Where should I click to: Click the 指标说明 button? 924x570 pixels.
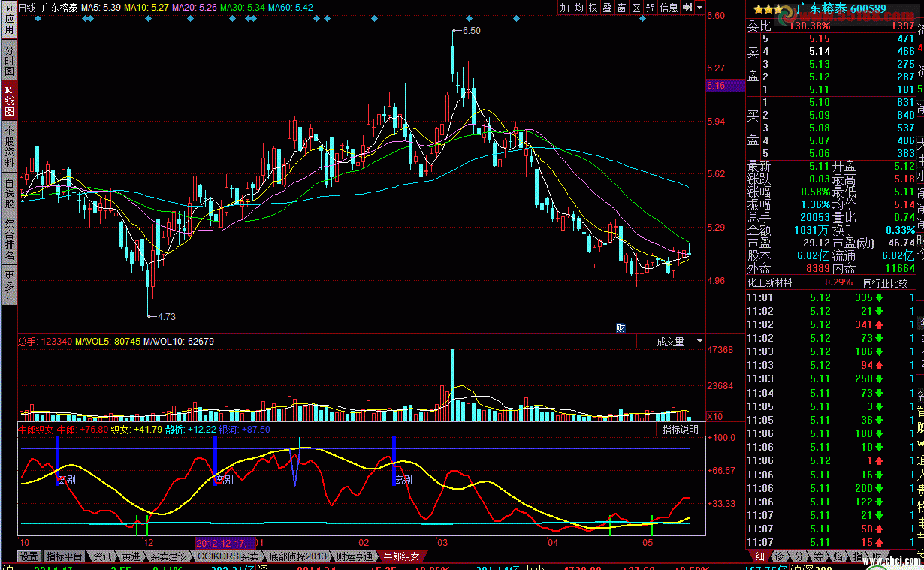tap(680, 430)
